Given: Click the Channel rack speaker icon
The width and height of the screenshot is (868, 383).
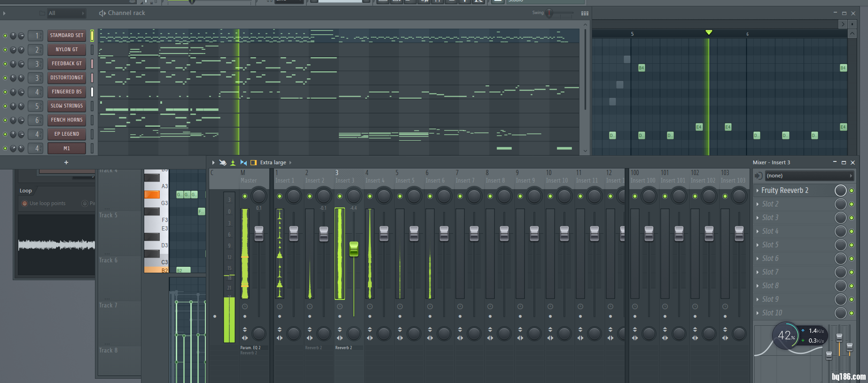Looking at the screenshot, I should (x=102, y=13).
